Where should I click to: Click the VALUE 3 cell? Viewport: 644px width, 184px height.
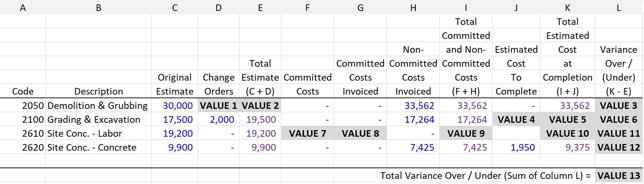[619, 106]
